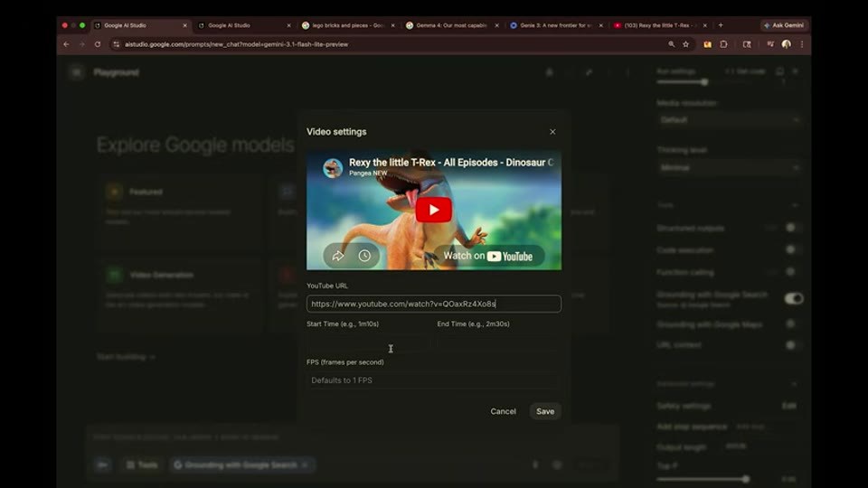Open the Rexy the little T-Rex YouTube tab
This screenshot has height=488, width=868.
pyautogui.click(x=659, y=25)
